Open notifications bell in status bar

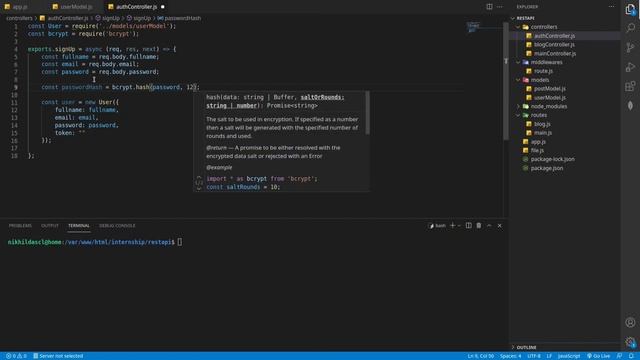(x=631, y=356)
